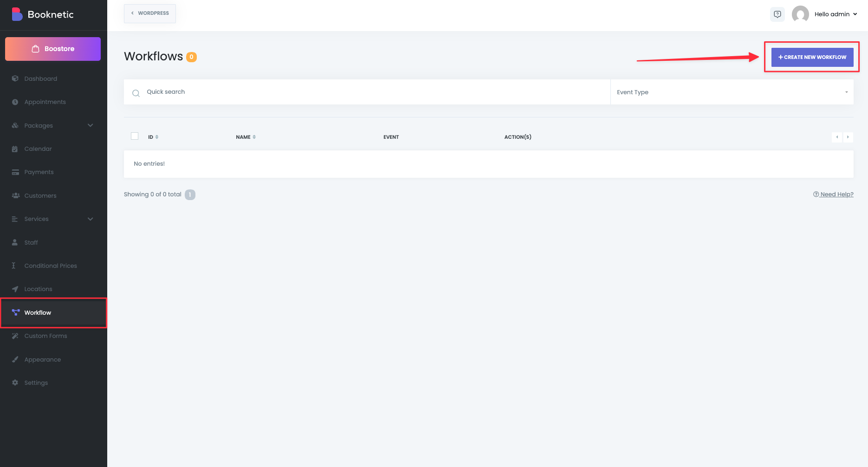
Task: Click the Locations arrow icon
Action: click(15, 289)
